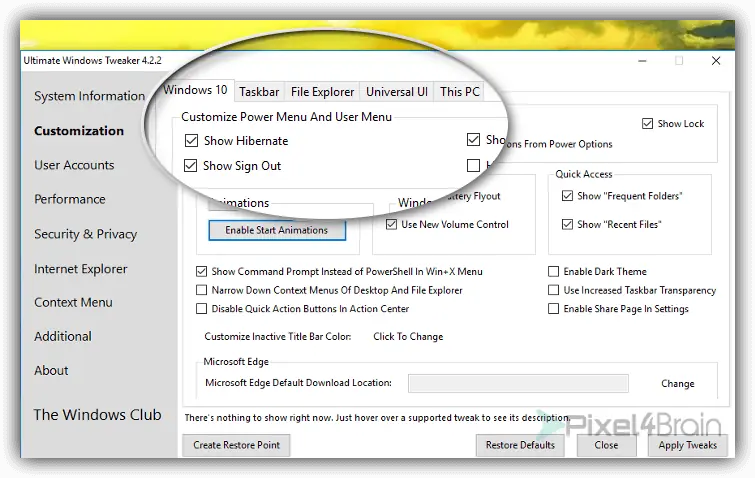Click the Restore Defaults button
755x478 pixels.
[520, 445]
